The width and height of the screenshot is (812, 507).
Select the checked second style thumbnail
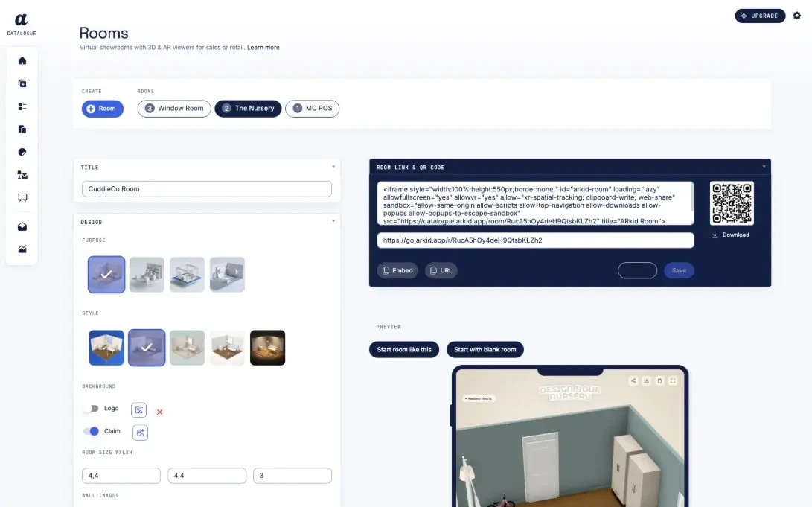tap(147, 348)
